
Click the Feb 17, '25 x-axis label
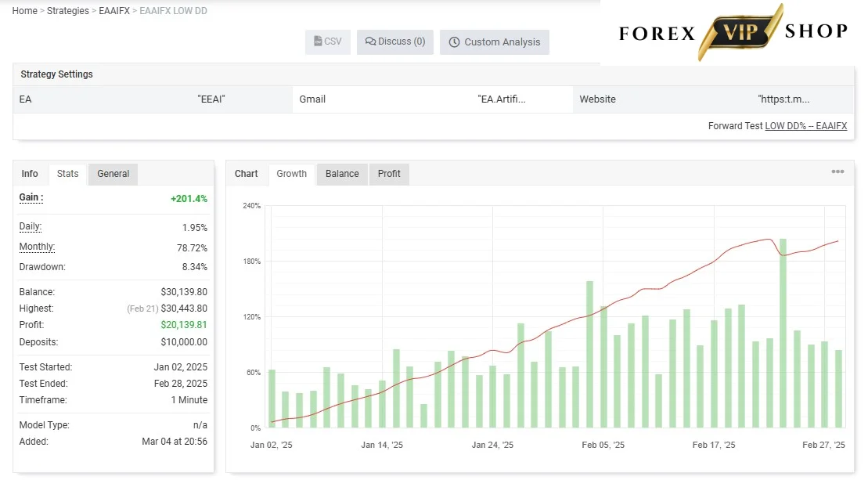(714, 445)
